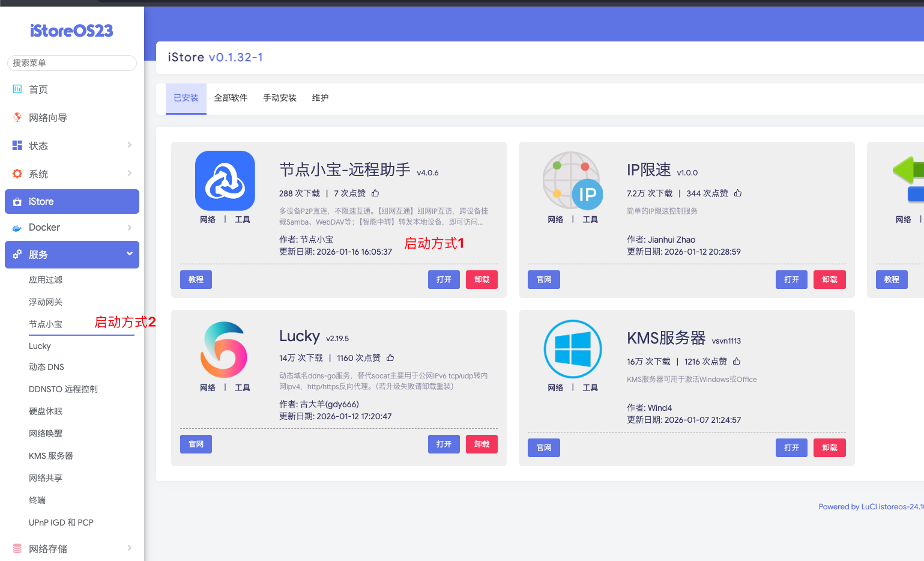The image size is (924, 561).
Task: Expand the 状态 sidebar menu
Action: click(129, 145)
